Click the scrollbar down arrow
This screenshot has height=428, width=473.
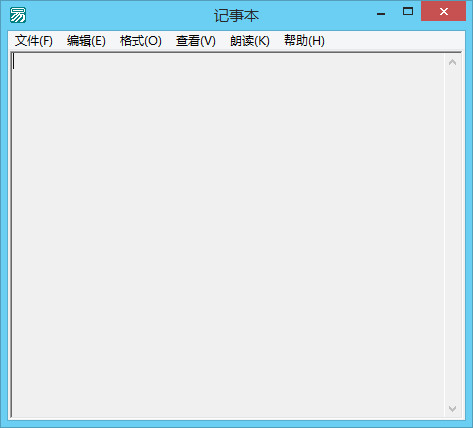click(452, 408)
